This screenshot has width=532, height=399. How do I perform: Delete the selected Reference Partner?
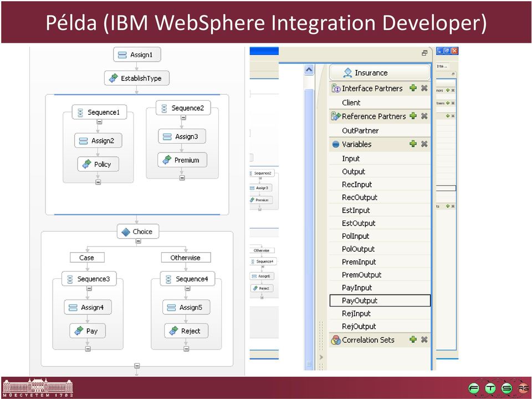click(424, 116)
